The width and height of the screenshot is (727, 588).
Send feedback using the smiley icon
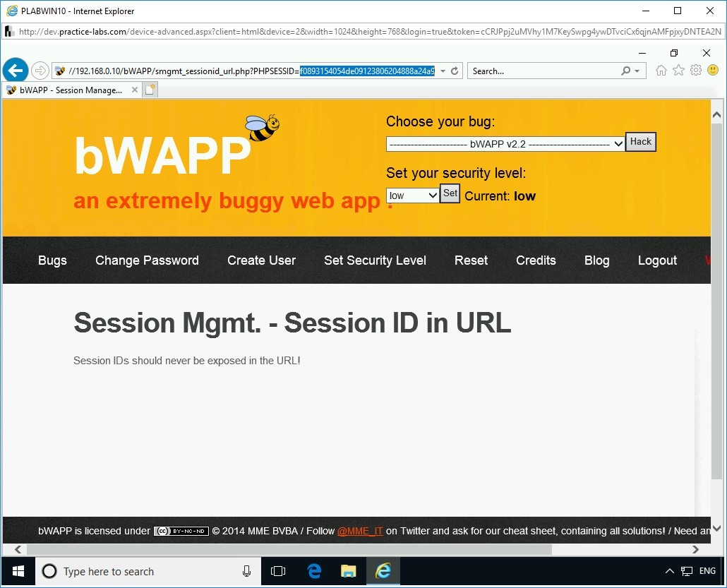(x=713, y=70)
